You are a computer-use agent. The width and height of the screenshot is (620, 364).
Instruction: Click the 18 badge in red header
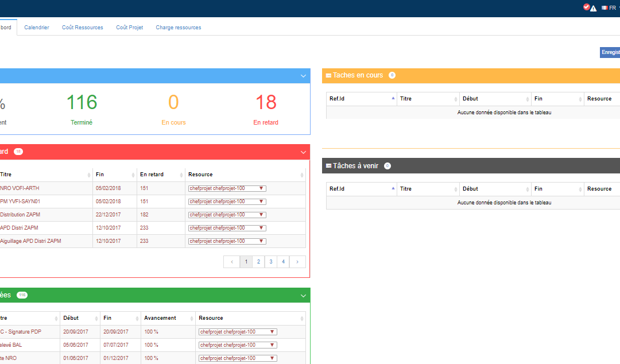coord(18,152)
